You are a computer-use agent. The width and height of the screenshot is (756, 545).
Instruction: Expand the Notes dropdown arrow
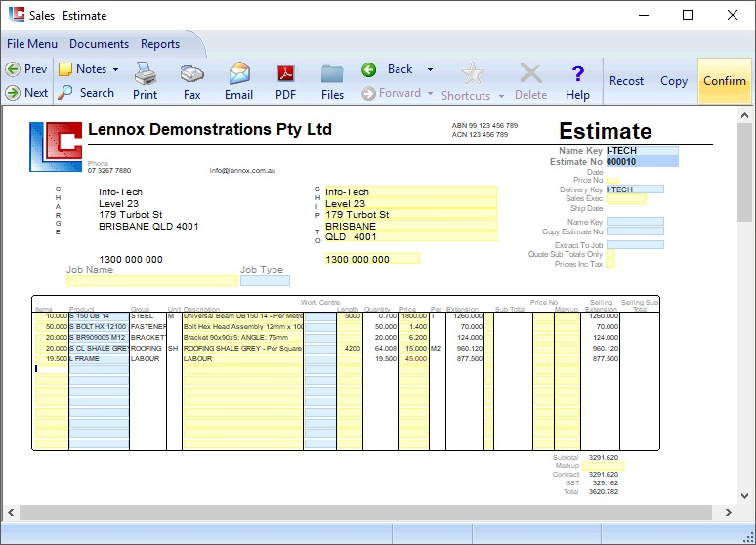[115, 70]
